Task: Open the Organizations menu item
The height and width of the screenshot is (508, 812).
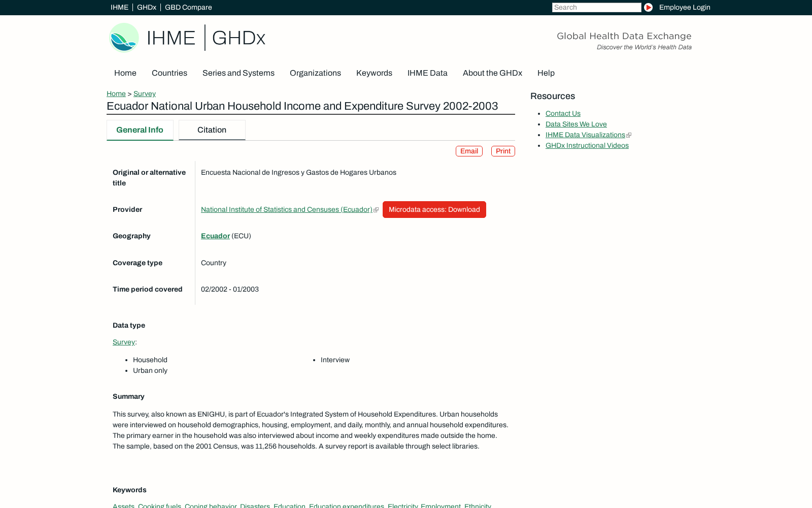Action: pos(315,73)
